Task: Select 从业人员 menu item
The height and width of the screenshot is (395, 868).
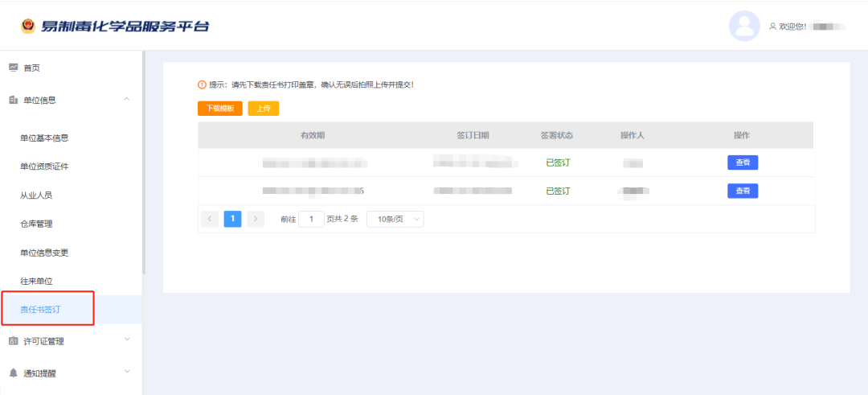Action: point(36,195)
